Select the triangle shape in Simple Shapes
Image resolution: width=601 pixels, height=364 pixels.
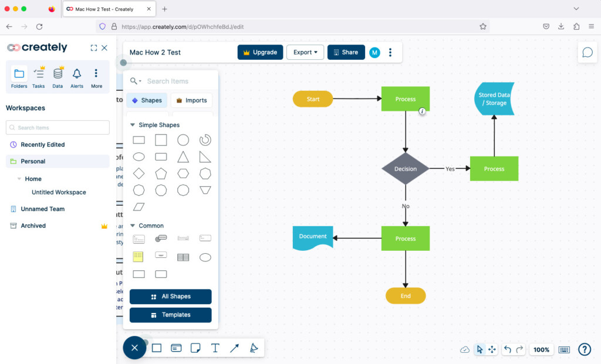coord(183,157)
